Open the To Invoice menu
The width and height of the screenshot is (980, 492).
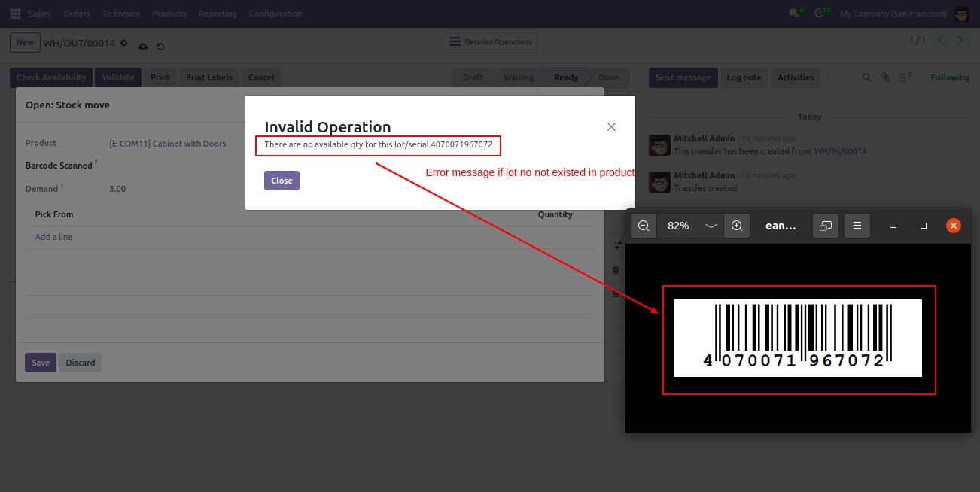[x=121, y=14]
